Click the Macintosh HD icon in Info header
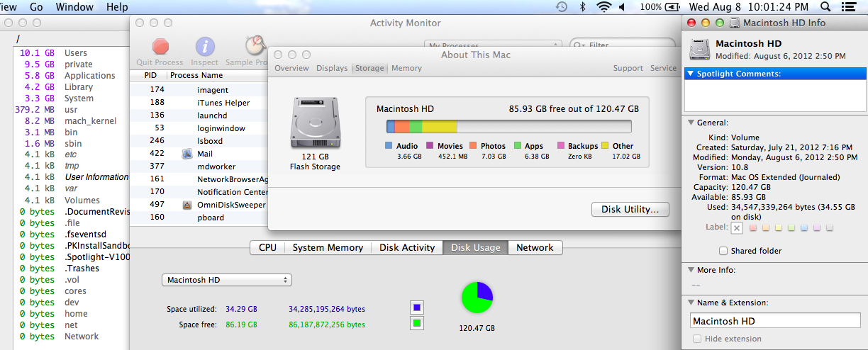The height and width of the screenshot is (350, 868). [701, 49]
